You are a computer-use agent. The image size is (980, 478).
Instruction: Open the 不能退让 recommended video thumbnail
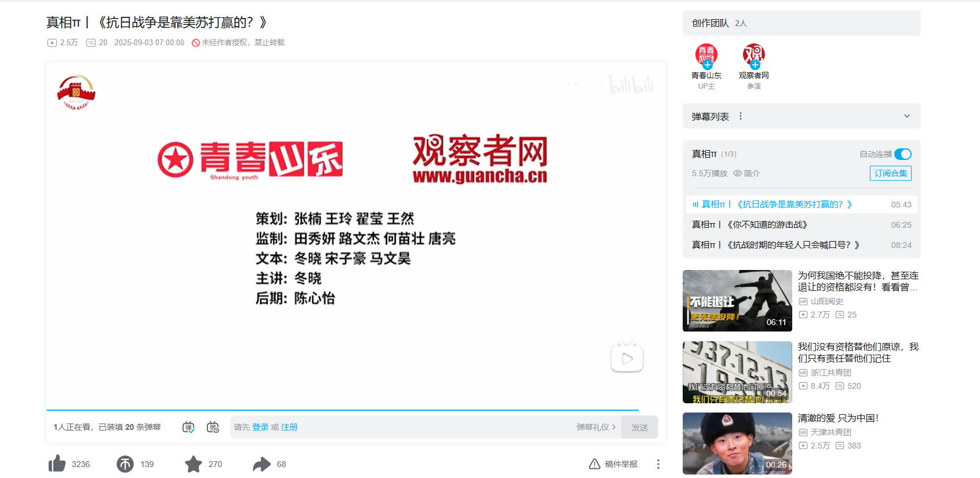[x=737, y=301]
